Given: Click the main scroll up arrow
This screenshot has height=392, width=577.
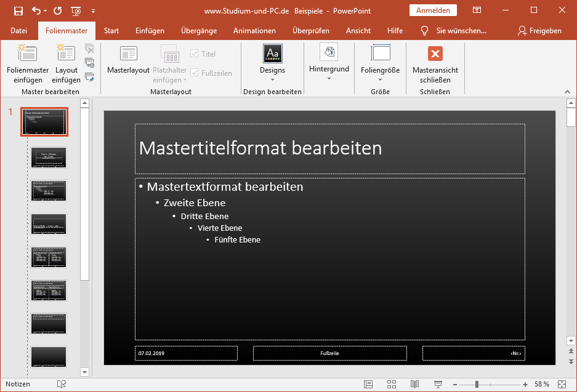Looking at the screenshot, I should coord(571,103).
